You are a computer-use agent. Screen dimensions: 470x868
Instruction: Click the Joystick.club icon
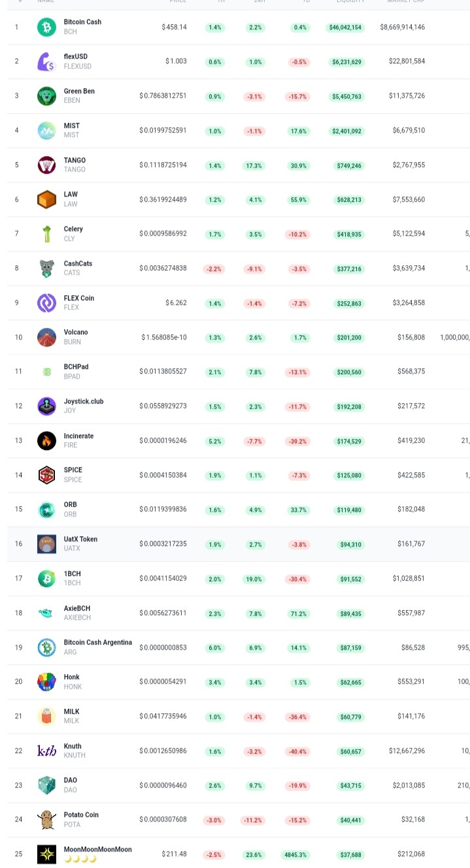click(x=46, y=406)
